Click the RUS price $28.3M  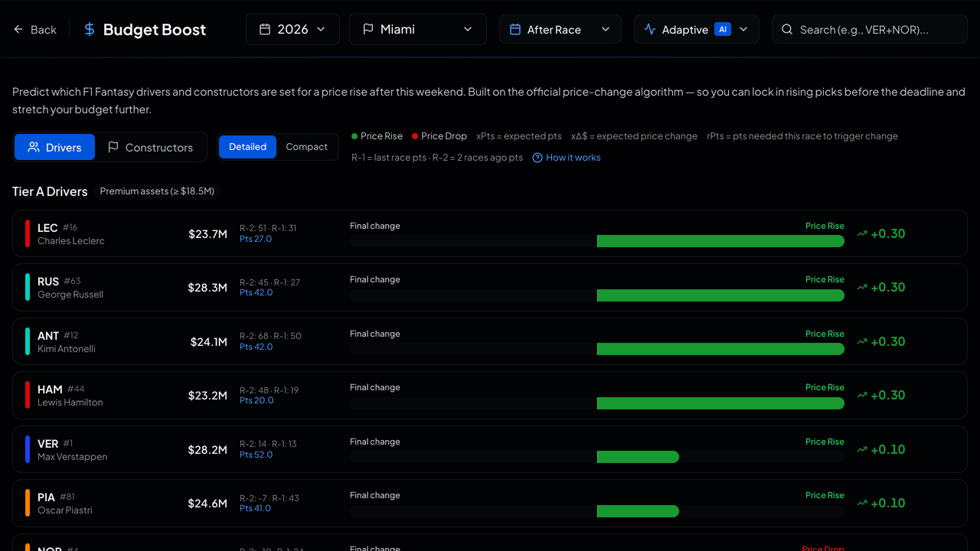click(207, 288)
